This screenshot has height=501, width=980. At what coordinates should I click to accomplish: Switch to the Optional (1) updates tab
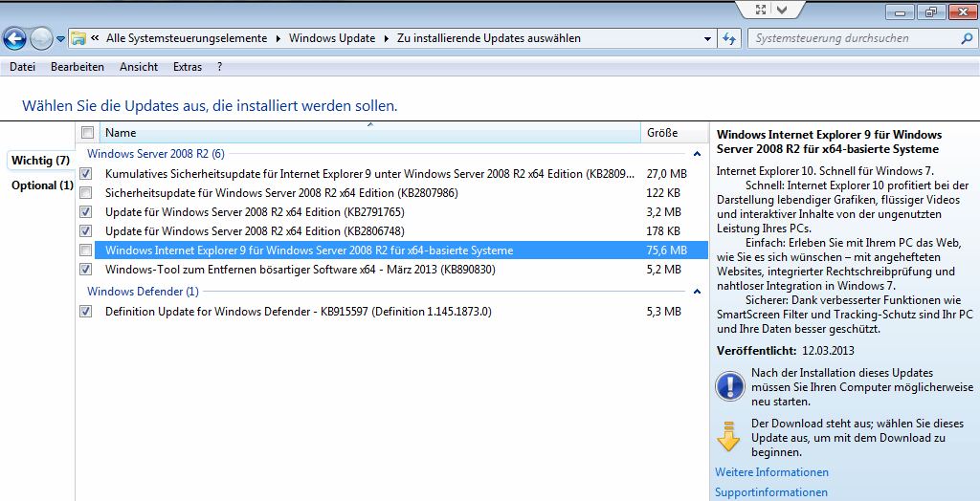[41, 185]
